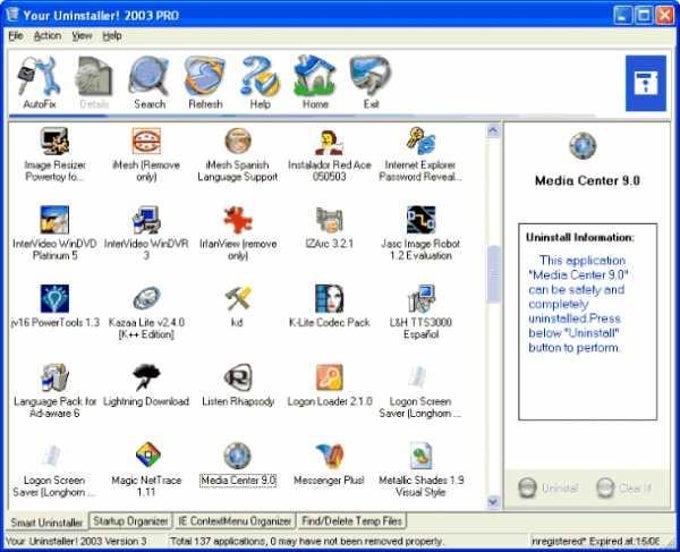
Task: Click the vertical scrollbar thumb
Action: pyautogui.click(x=493, y=274)
